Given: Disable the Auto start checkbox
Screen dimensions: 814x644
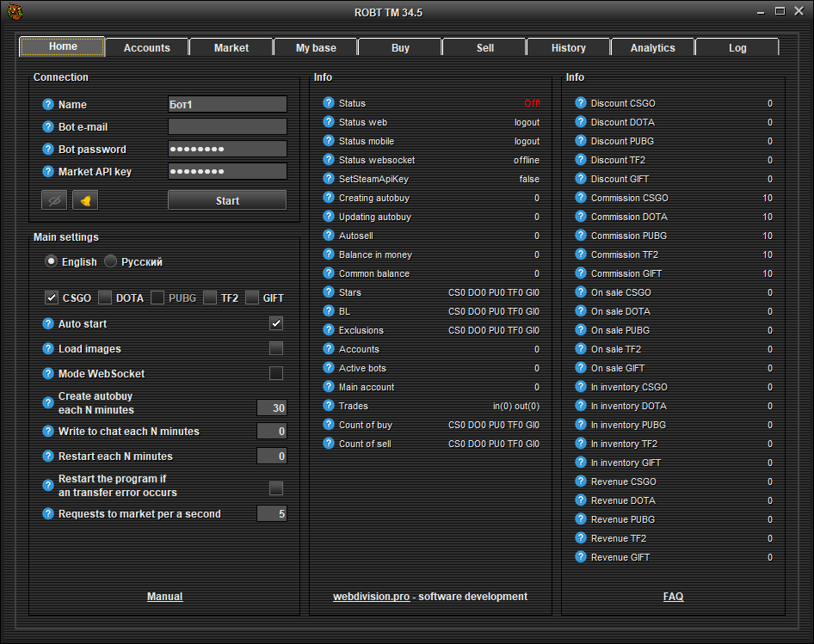Looking at the screenshot, I should [276, 323].
